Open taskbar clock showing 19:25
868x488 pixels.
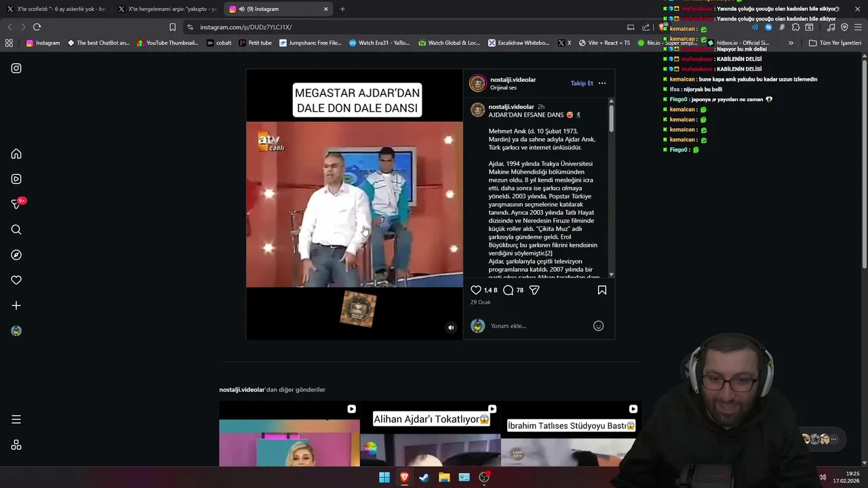(x=848, y=477)
